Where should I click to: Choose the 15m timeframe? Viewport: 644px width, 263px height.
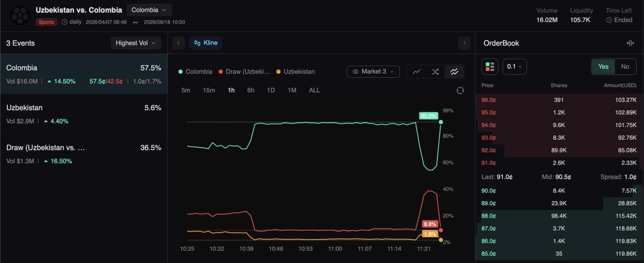(209, 90)
